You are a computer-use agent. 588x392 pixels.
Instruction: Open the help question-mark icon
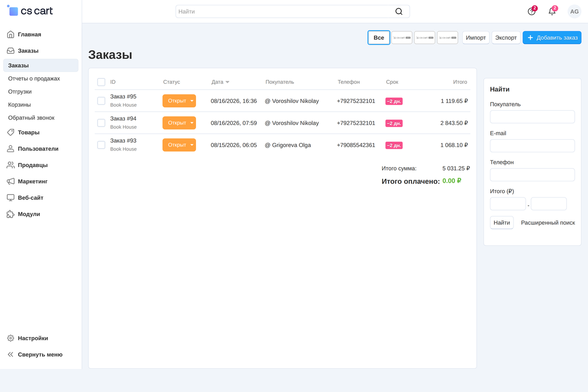click(532, 11)
